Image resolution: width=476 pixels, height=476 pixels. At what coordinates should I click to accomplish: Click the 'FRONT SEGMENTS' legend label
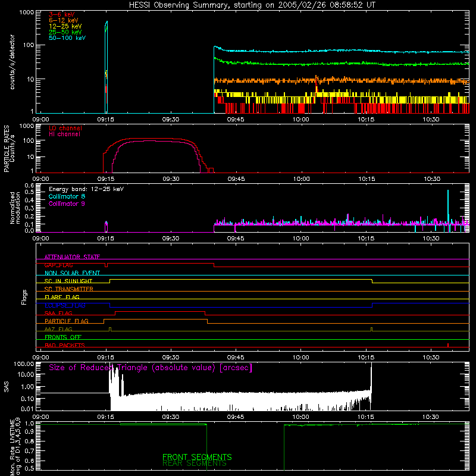point(197,457)
